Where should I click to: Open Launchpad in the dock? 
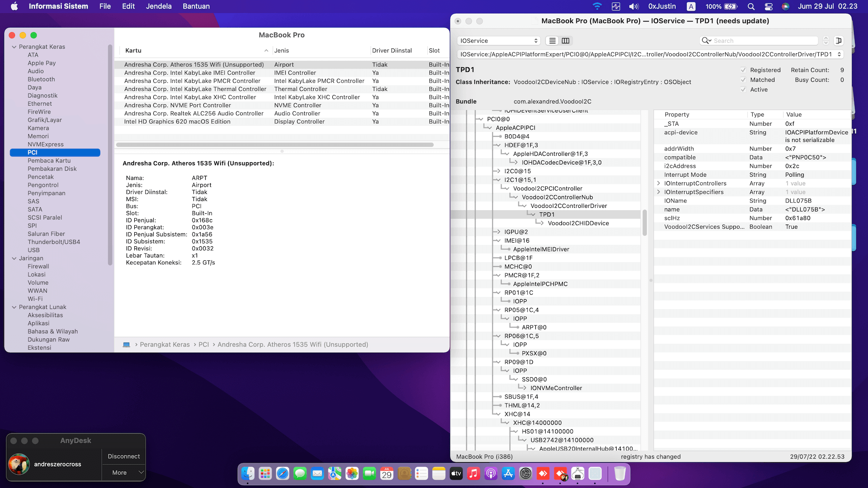click(265, 474)
